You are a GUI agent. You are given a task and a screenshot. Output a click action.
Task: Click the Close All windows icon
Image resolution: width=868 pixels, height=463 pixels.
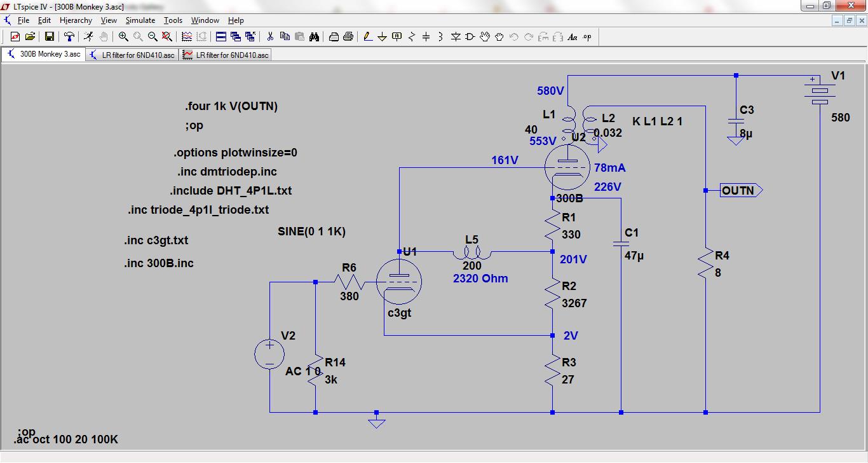250,37
